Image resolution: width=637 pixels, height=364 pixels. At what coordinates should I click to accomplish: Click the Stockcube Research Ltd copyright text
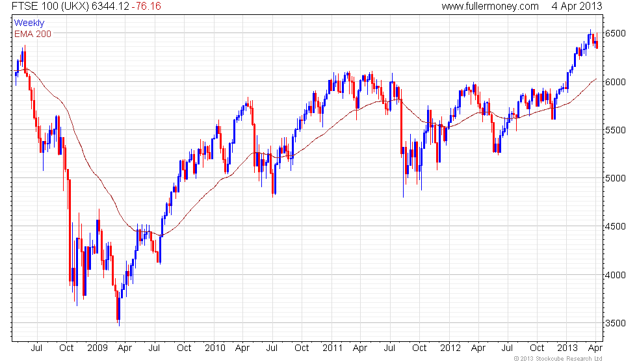click(x=558, y=359)
